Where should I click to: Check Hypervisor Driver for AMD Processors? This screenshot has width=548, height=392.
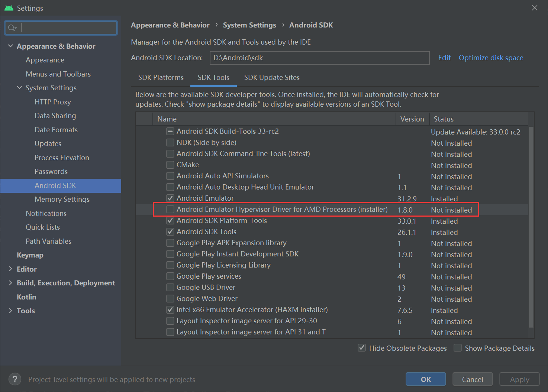click(x=170, y=209)
